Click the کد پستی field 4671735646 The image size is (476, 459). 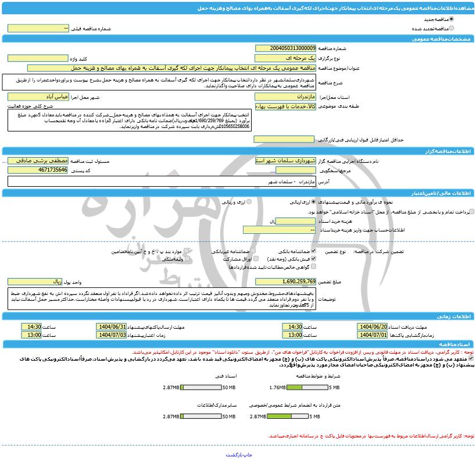click(x=38, y=170)
